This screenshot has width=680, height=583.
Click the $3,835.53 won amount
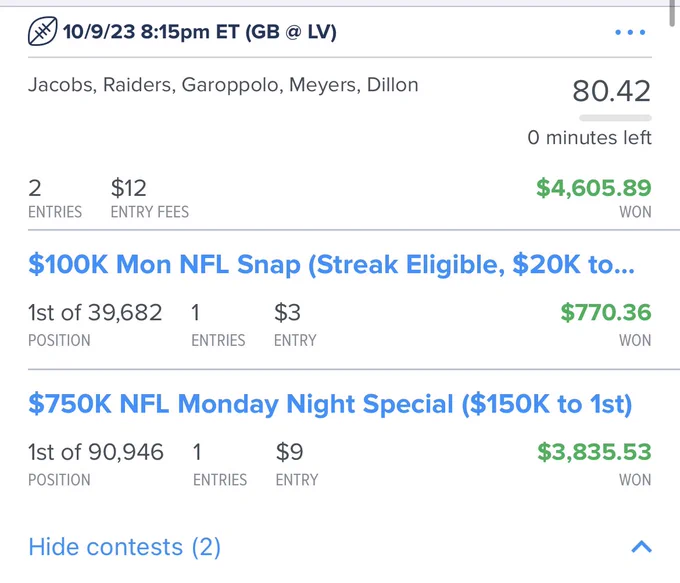pos(594,452)
